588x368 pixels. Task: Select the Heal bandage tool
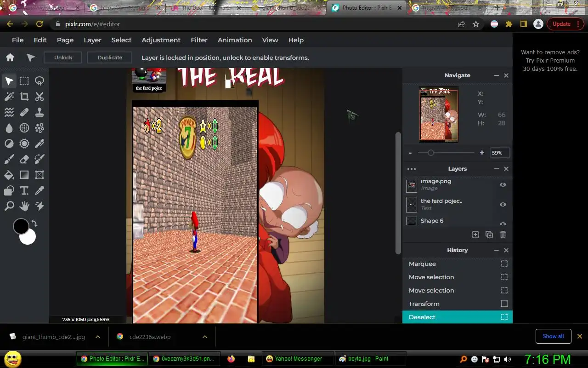(24, 112)
